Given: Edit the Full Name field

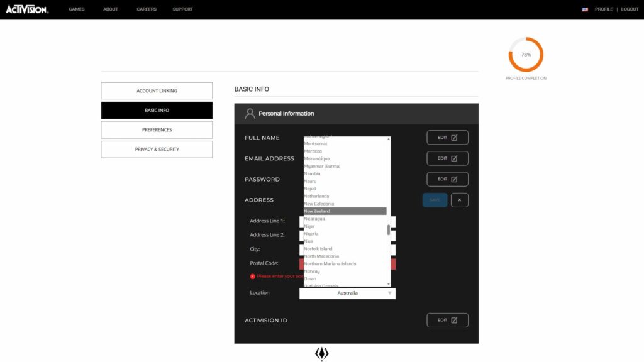Looking at the screenshot, I should click(447, 138).
